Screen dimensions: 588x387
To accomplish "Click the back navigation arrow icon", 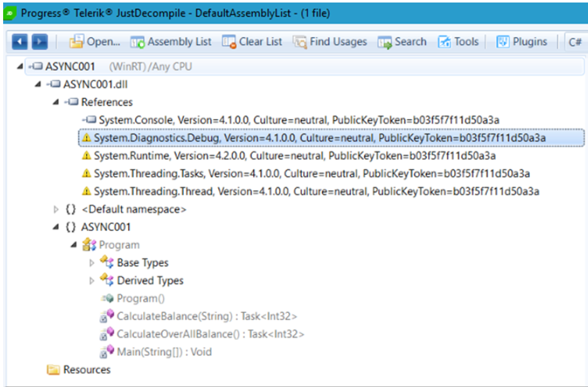I will pos(20,42).
